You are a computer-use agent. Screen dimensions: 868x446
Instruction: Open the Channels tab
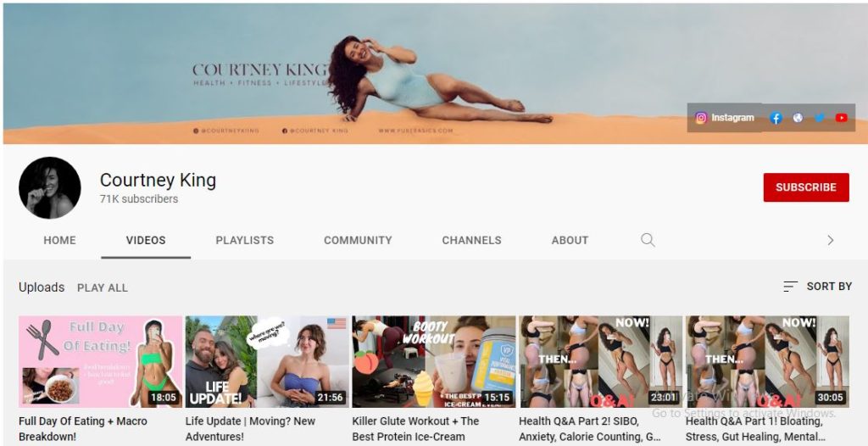click(471, 241)
